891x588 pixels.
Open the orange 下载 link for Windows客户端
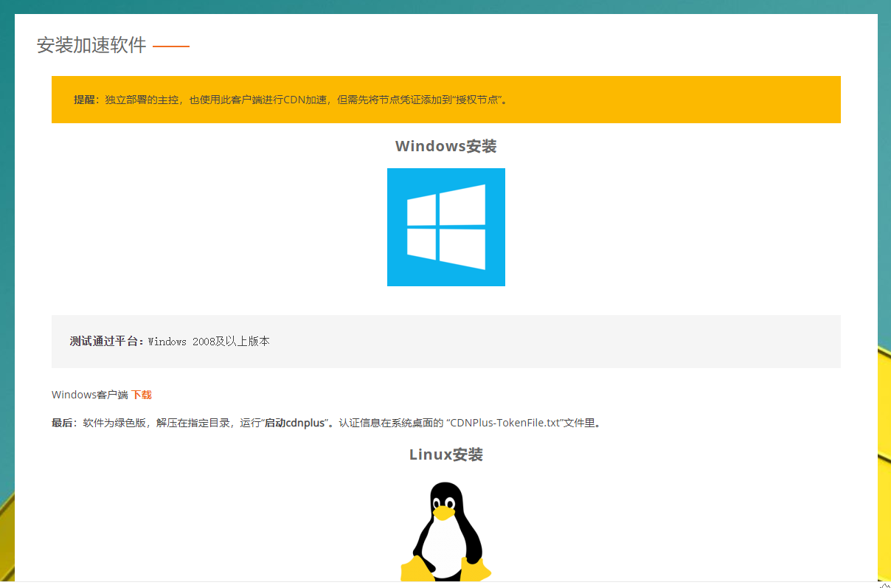click(142, 395)
